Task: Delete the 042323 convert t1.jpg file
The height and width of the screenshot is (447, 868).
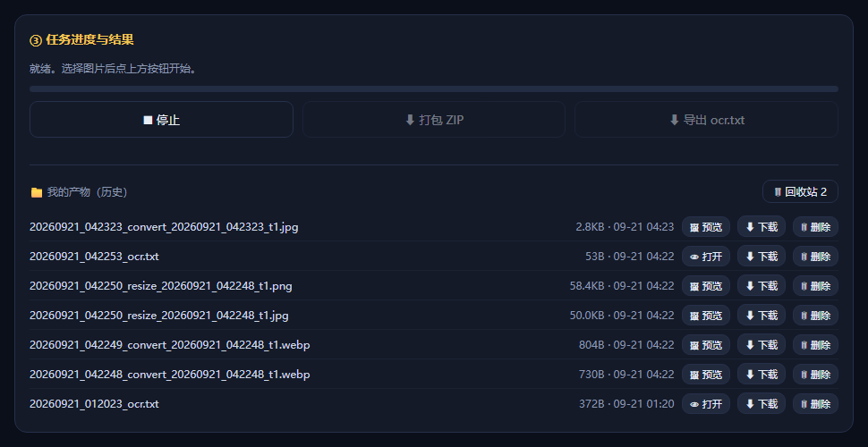Action: pyautogui.click(x=815, y=227)
